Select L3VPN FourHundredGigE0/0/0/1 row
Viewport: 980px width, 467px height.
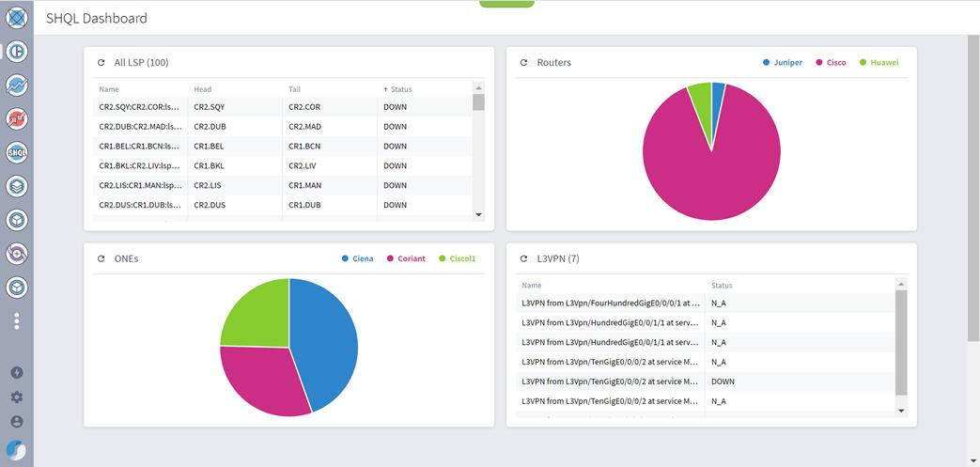(707, 304)
